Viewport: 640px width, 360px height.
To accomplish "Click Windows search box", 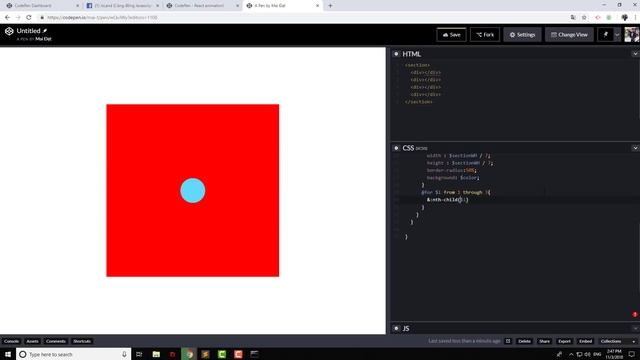I will (x=73, y=354).
